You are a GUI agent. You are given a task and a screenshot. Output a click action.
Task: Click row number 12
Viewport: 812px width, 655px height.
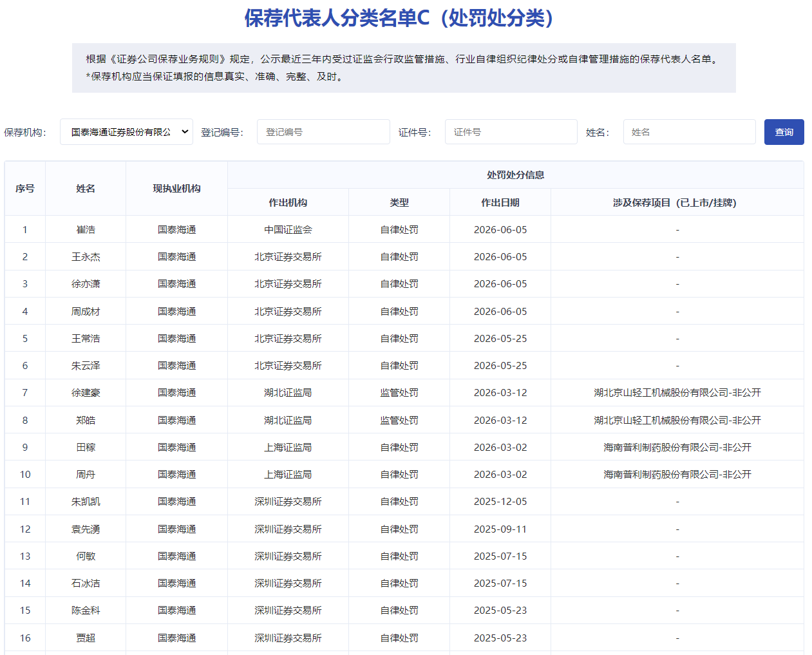click(x=25, y=529)
